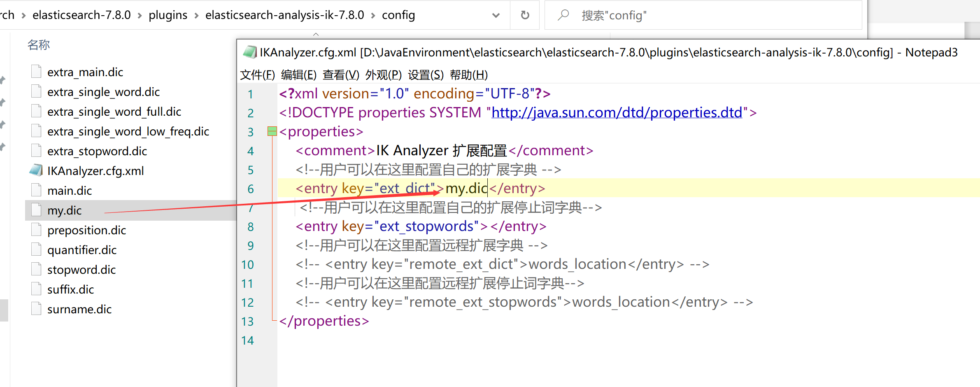Click the IKAnalyzer.cfg.xml Notepad3 file icon
980x387 pixels.
(x=36, y=170)
